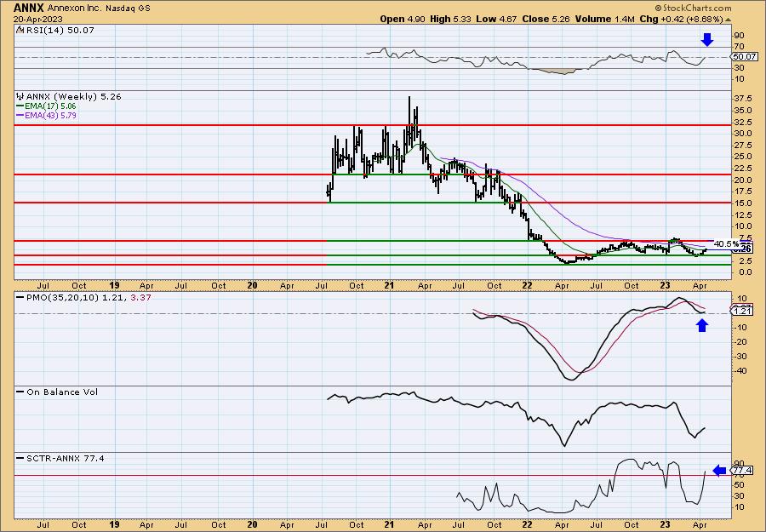This screenshot has width=766, height=532.
Task: Click the ANNX ticker symbol in header
Action: pos(29,8)
